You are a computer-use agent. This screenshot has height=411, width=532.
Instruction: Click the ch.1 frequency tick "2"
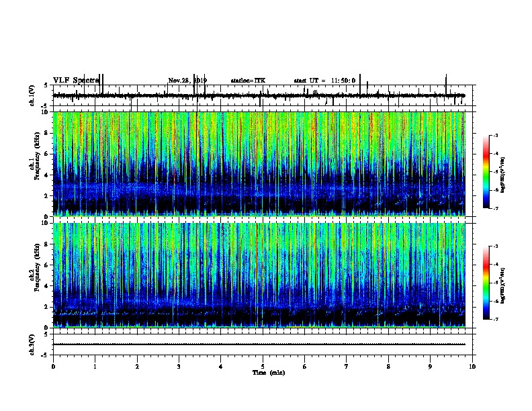click(47, 195)
